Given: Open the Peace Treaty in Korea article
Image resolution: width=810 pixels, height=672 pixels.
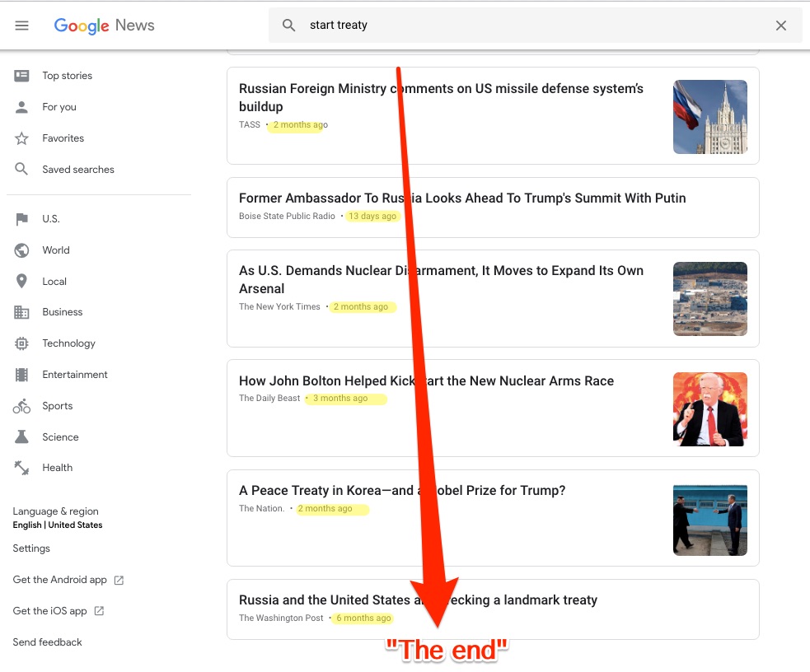Looking at the screenshot, I should (x=402, y=490).
